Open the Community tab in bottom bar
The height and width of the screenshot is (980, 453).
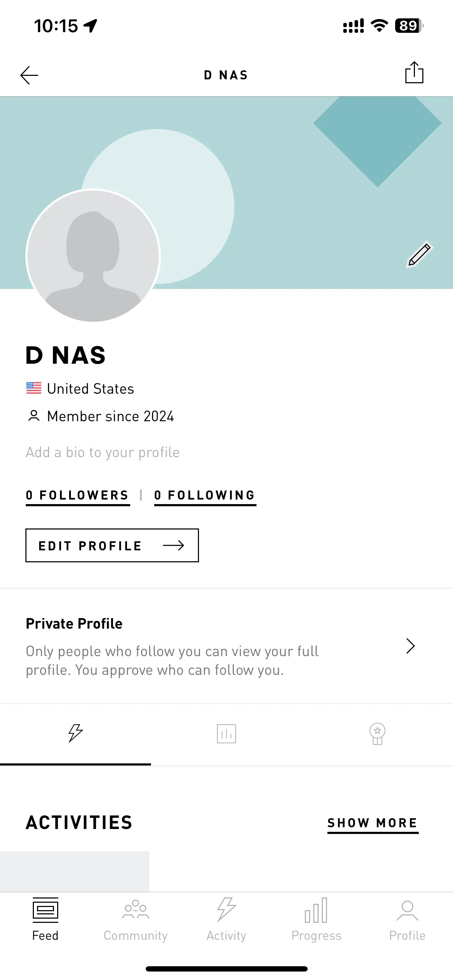(136, 919)
